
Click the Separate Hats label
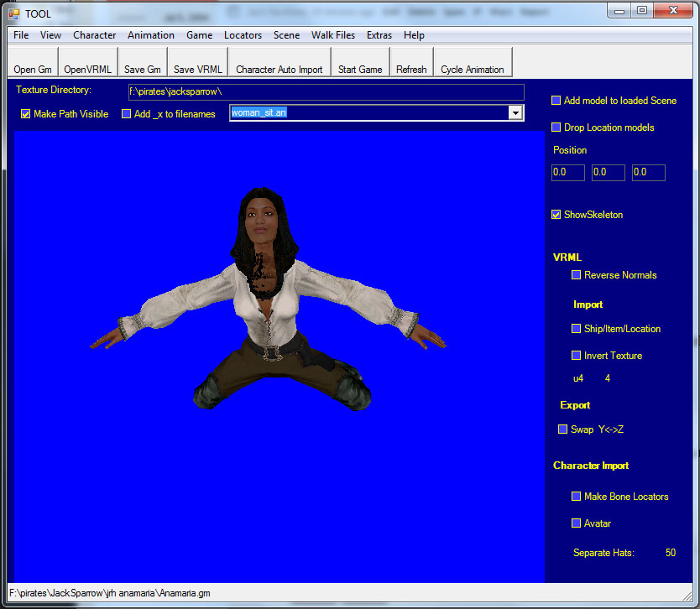click(x=603, y=553)
